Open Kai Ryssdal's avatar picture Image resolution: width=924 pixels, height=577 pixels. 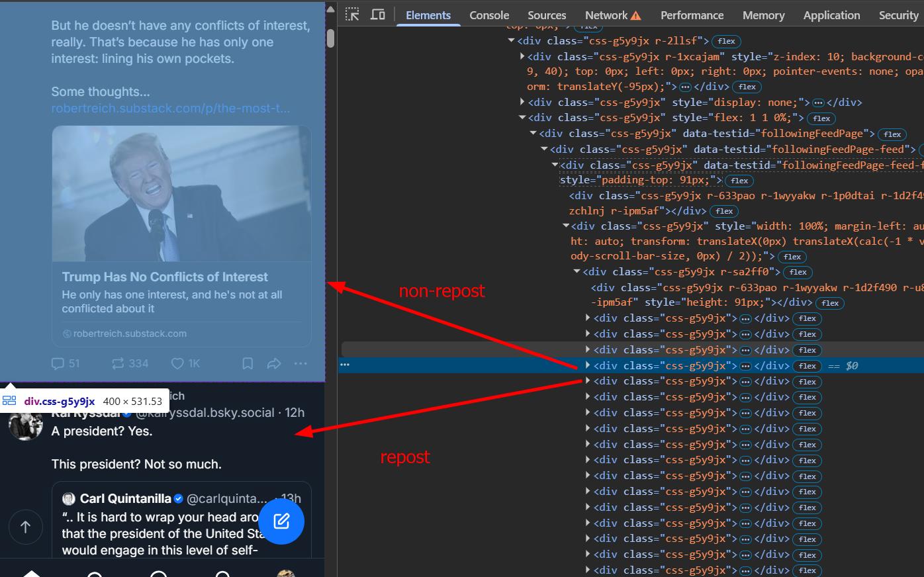[x=26, y=423]
